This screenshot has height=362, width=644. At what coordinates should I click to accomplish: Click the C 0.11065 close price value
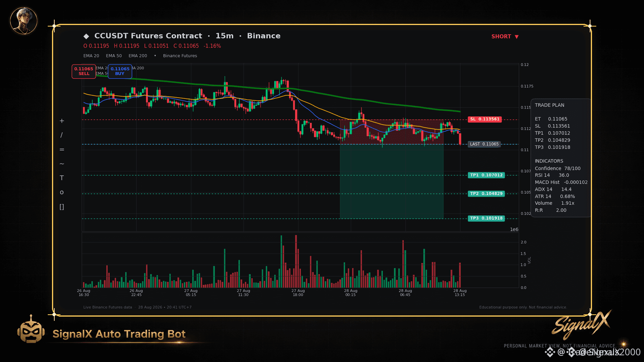pos(186,46)
